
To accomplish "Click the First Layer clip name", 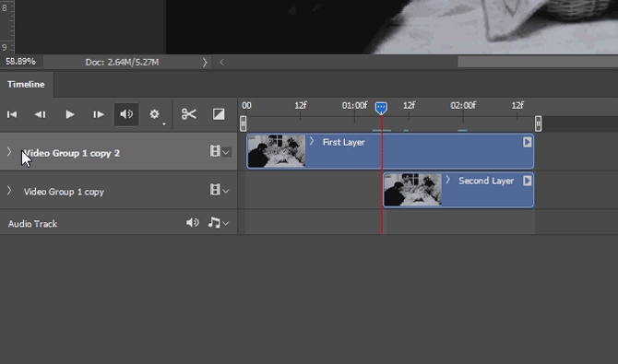I will click(344, 142).
